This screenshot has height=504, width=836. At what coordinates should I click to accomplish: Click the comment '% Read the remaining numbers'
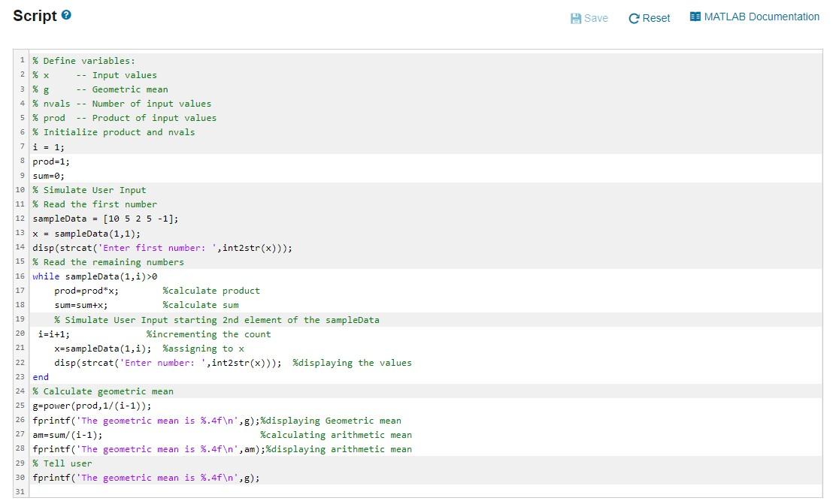click(x=108, y=262)
